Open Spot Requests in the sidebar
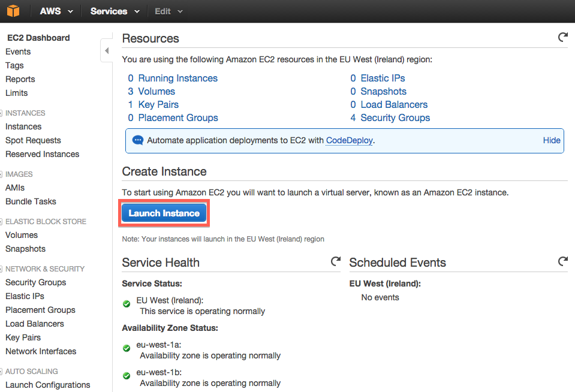 [x=33, y=140]
